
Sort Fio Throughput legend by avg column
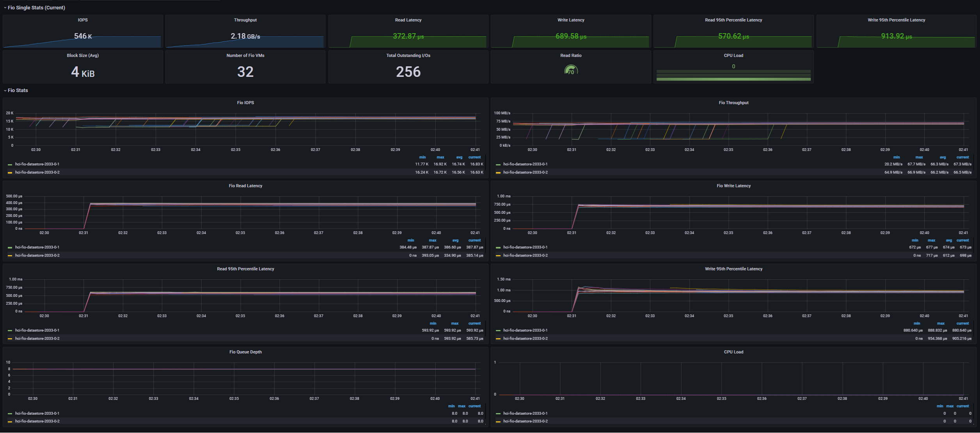pos(943,157)
